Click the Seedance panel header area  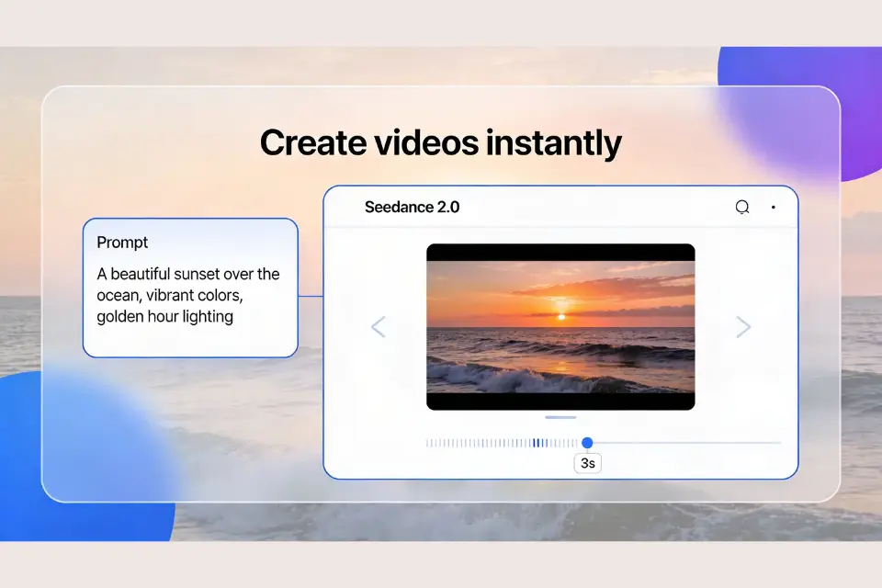tap(560, 207)
